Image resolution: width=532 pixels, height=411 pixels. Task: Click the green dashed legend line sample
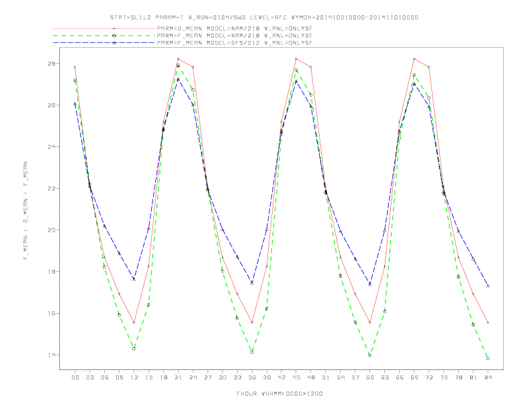coord(104,36)
